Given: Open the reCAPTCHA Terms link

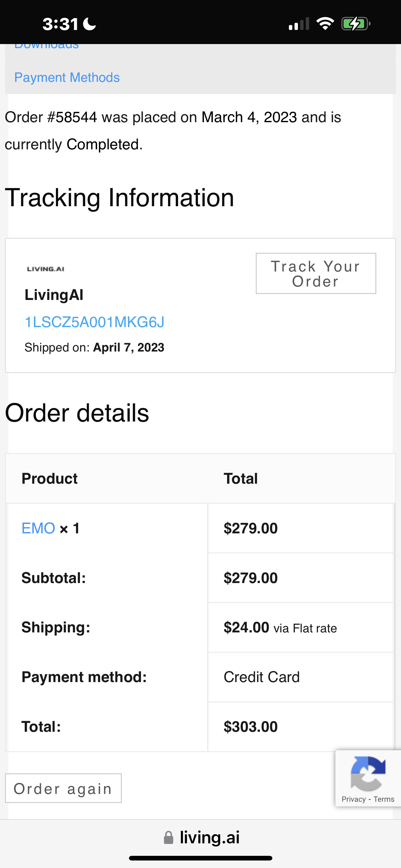Looking at the screenshot, I should (x=384, y=799).
